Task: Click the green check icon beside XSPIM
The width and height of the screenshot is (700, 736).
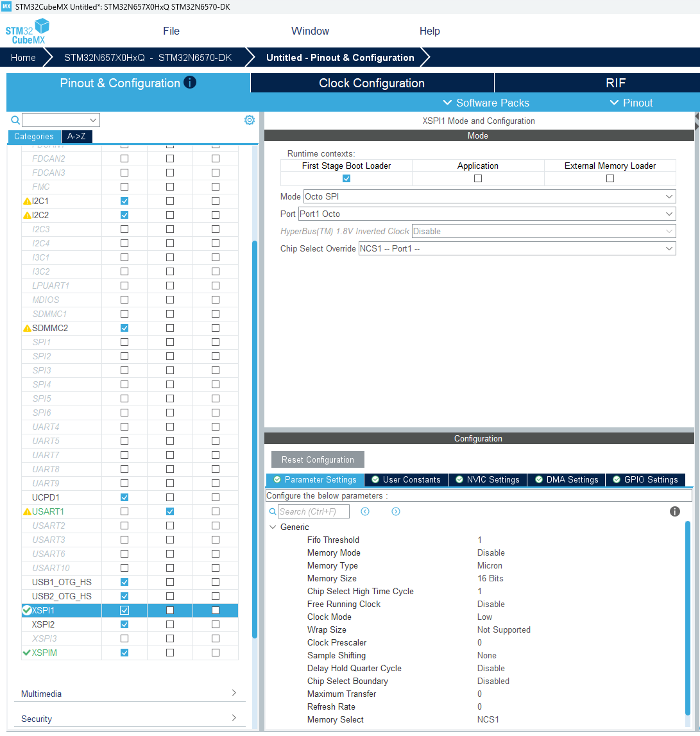Action: point(27,653)
